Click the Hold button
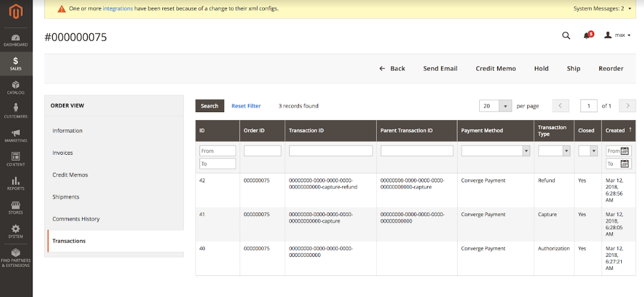Image resolution: width=644 pixels, height=297 pixels. pos(542,68)
